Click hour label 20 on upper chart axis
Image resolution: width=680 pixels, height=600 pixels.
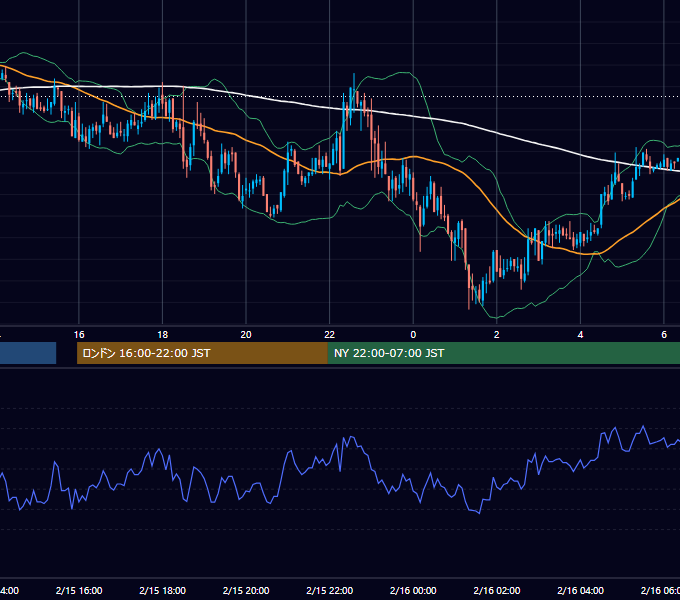click(x=246, y=335)
